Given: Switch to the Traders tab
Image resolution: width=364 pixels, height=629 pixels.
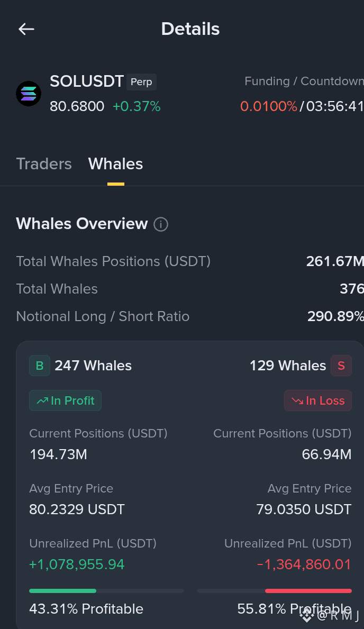Looking at the screenshot, I should pyautogui.click(x=44, y=163).
